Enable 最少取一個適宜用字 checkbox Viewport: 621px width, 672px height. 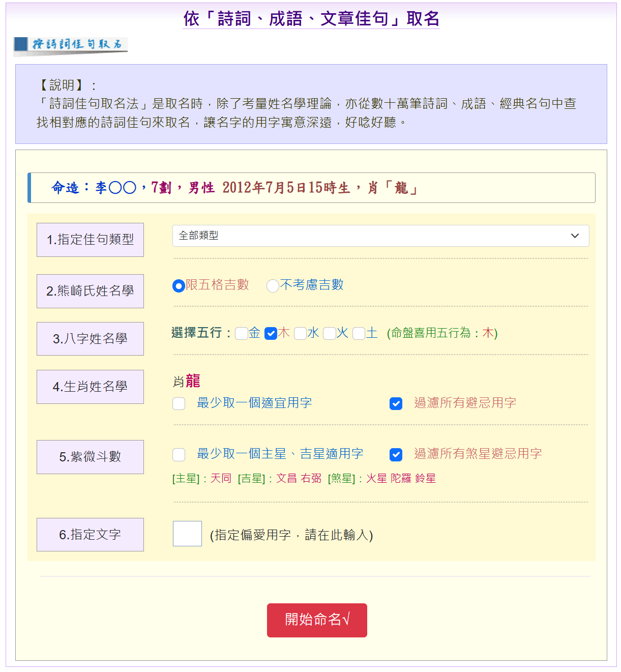tap(179, 404)
